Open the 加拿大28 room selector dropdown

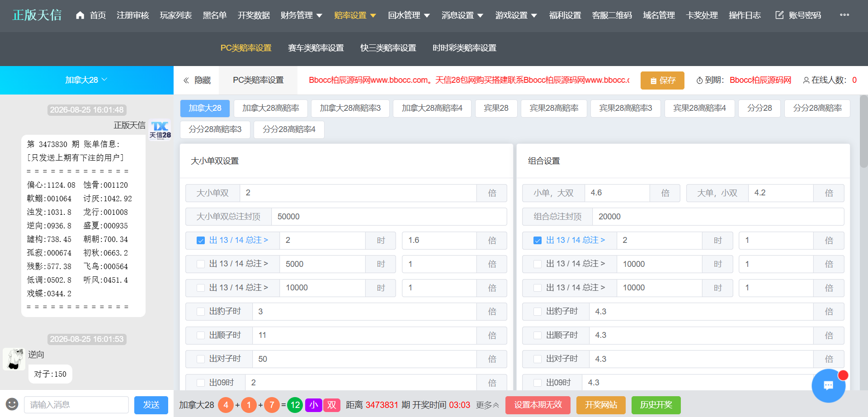86,80
